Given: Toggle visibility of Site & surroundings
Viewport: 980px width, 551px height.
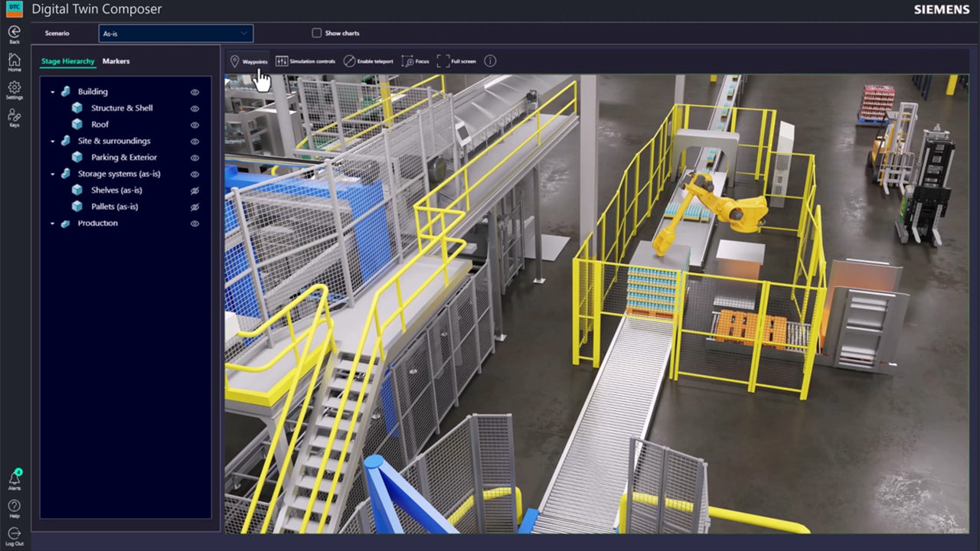Looking at the screenshot, I should (x=194, y=142).
